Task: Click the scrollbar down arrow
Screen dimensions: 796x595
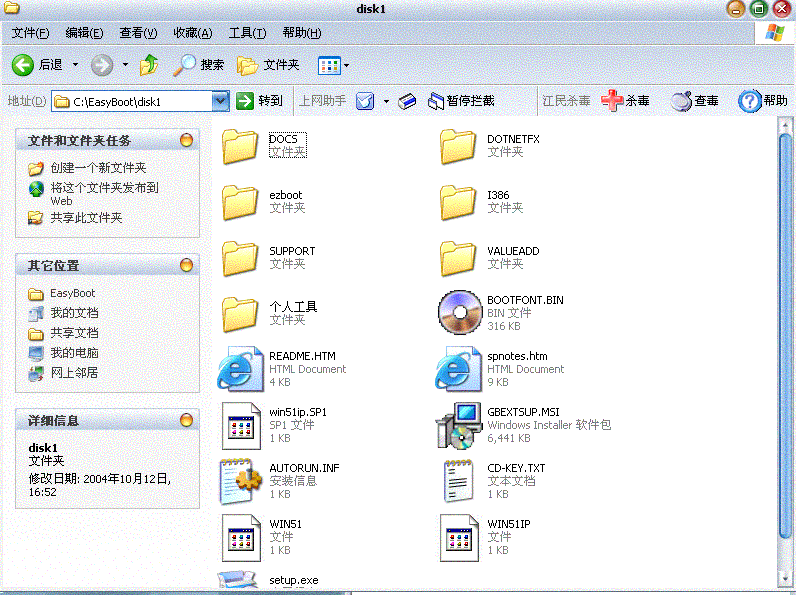Action: point(785,578)
